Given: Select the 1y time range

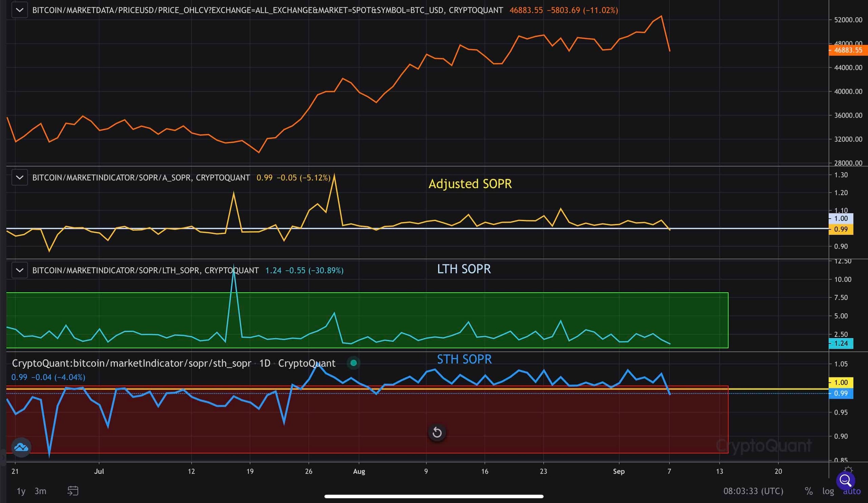Looking at the screenshot, I should click(21, 491).
